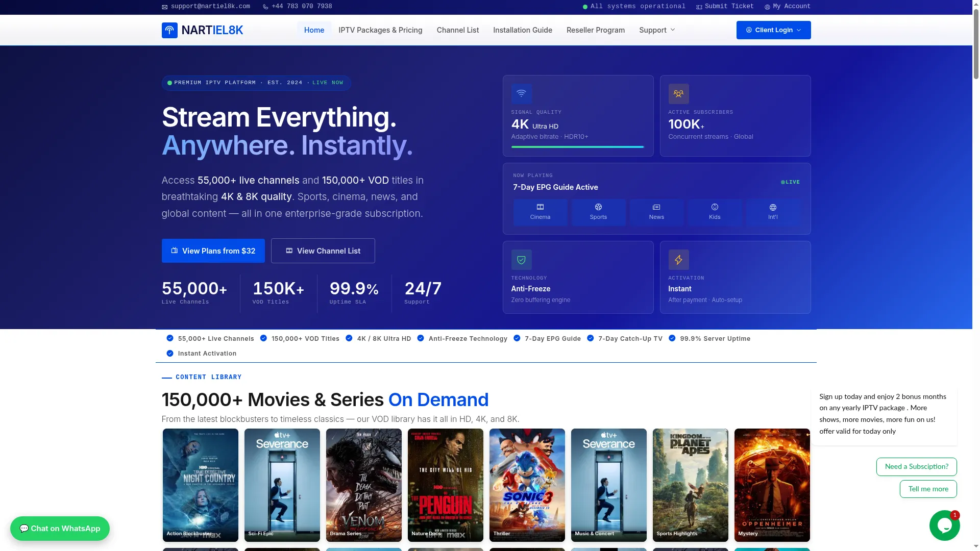Select the Sports category icon

tap(598, 207)
